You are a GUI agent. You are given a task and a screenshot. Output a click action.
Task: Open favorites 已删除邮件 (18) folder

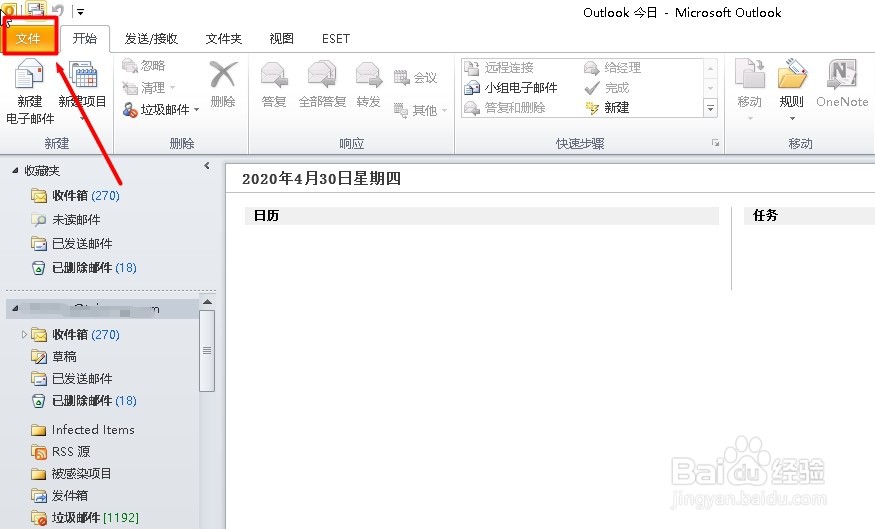[84, 267]
